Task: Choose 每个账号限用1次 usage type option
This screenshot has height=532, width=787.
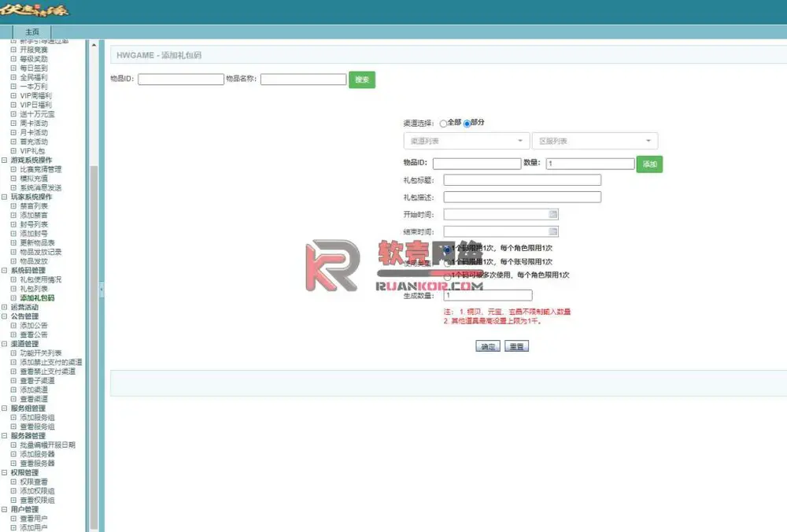Action: [447, 262]
